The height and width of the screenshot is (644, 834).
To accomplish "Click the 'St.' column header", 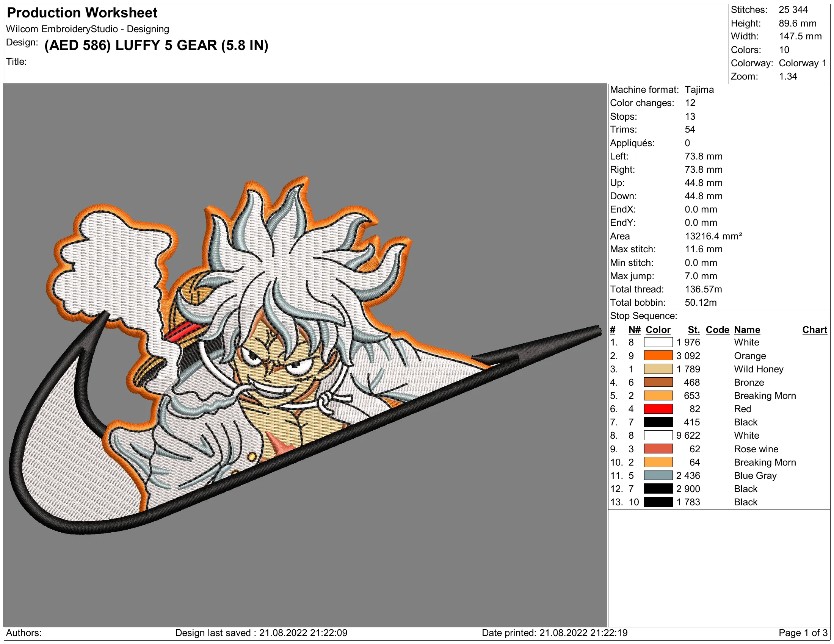I will [x=694, y=330].
